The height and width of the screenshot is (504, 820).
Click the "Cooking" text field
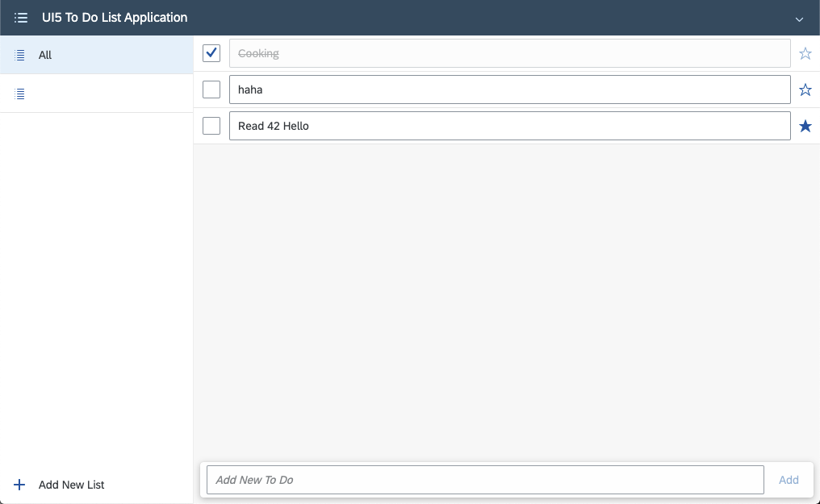click(510, 53)
